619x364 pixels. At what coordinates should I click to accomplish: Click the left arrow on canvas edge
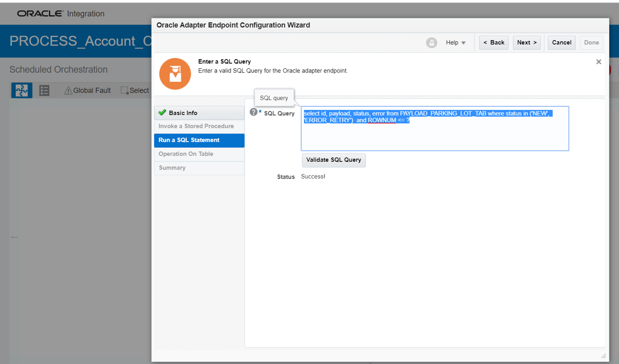coord(14,237)
